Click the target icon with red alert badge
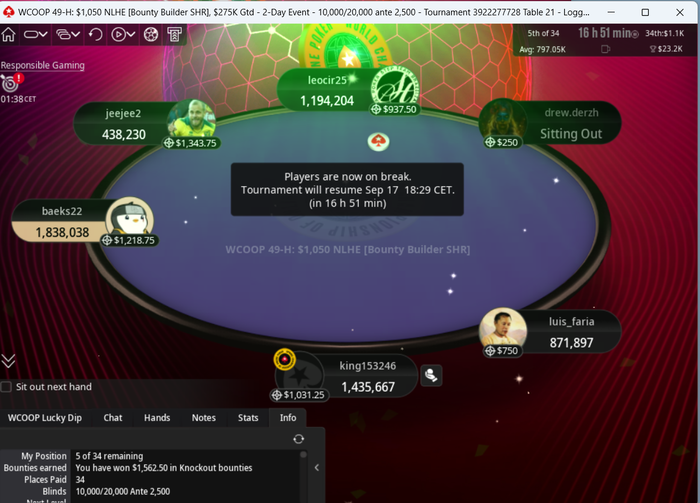 tap(11, 83)
